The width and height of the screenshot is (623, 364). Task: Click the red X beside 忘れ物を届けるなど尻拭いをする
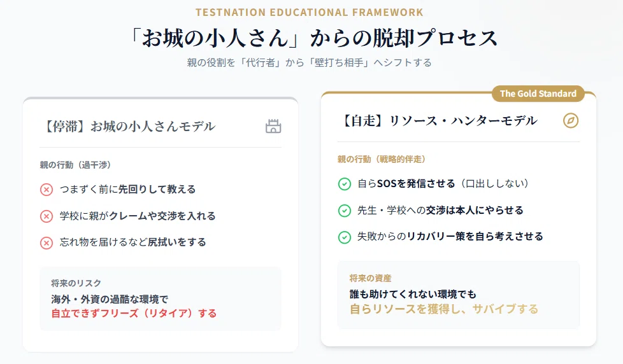tap(47, 242)
